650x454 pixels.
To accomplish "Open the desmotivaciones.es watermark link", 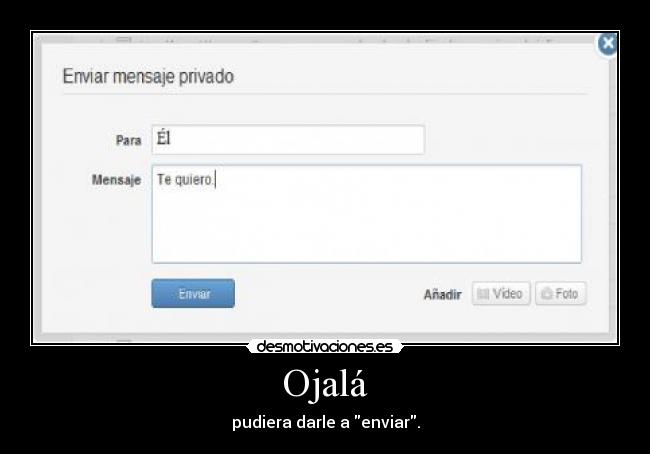I will tap(325, 347).
